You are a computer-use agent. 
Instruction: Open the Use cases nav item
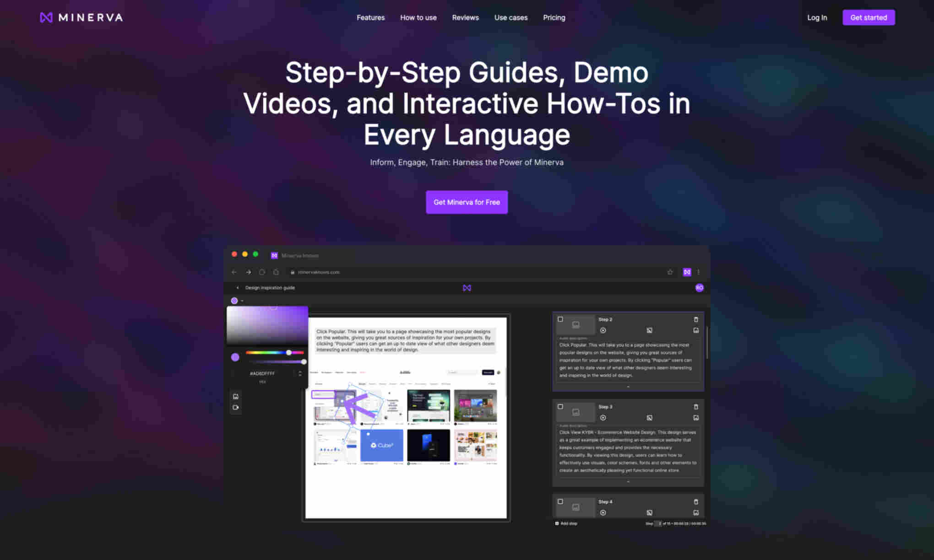pos(510,17)
